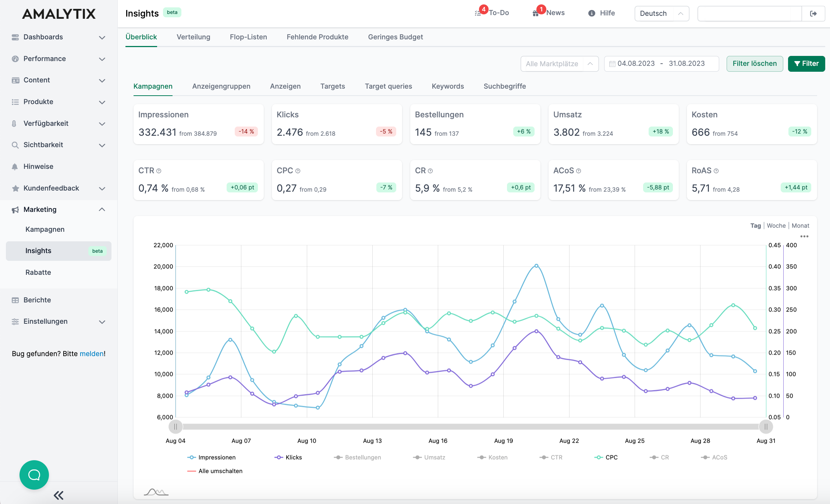Toggle Kosten series in chart legend
Image resolution: width=830 pixels, height=504 pixels.
[x=492, y=458]
